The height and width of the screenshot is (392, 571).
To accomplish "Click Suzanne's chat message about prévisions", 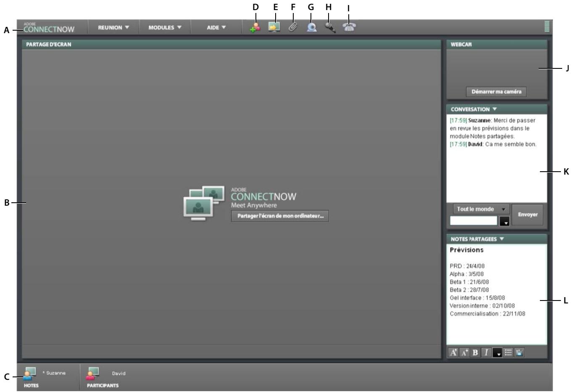I will pos(492,128).
